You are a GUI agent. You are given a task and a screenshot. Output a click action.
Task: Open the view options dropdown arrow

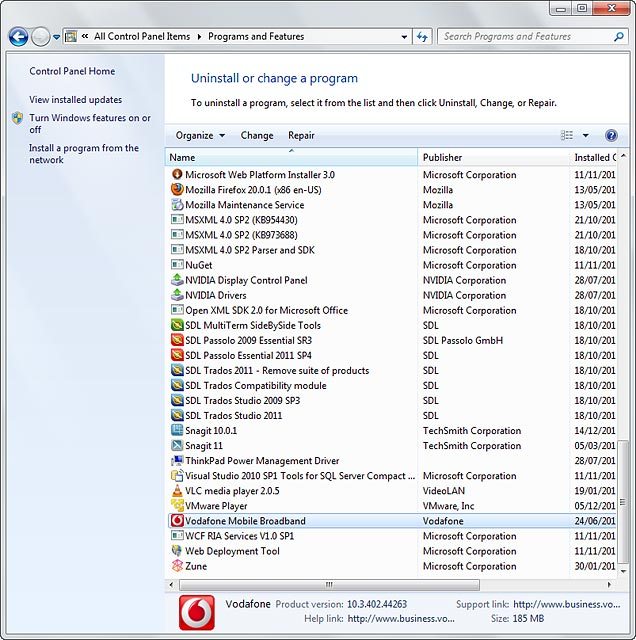pos(585,136)
